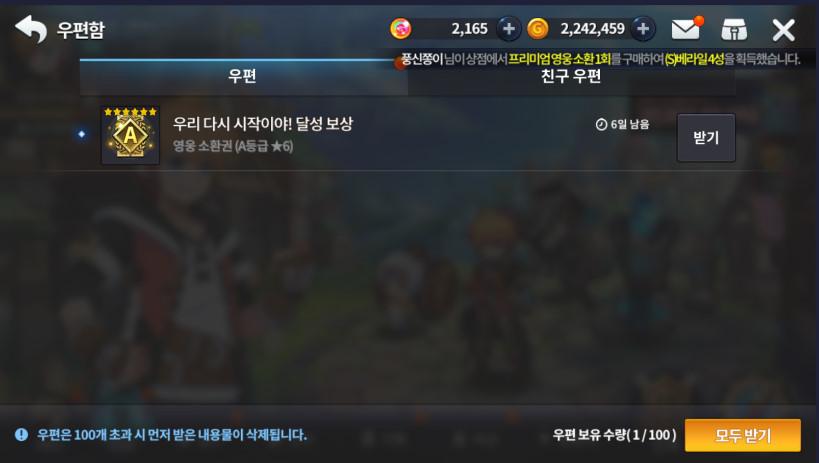The height and width of the screenshot is (463, 819).
Task: Select the A-grade hero summon ticket thumbnail
Action: coord(130,135)
